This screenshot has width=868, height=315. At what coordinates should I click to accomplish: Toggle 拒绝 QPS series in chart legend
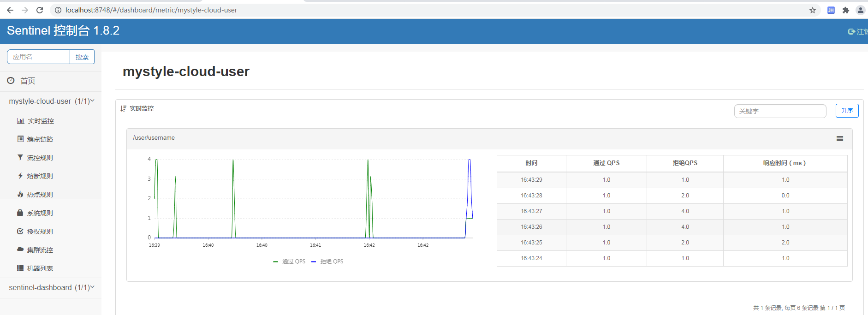click(327, 262)
